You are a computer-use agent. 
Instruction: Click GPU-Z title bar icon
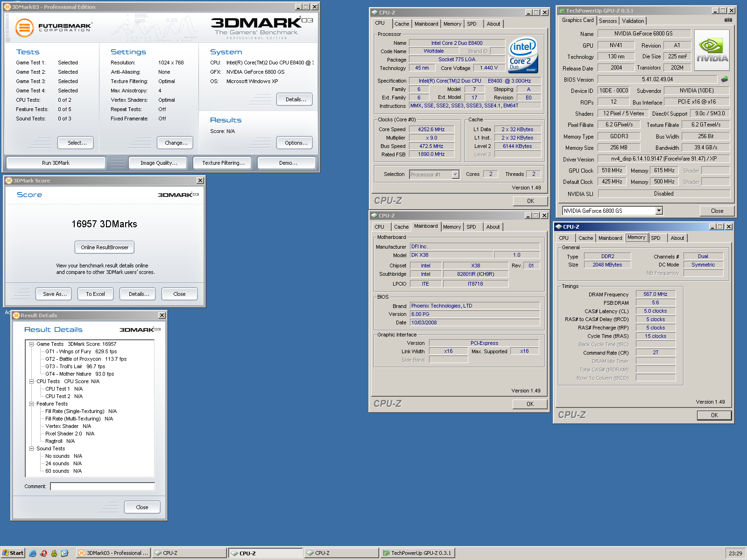point(562,11)
